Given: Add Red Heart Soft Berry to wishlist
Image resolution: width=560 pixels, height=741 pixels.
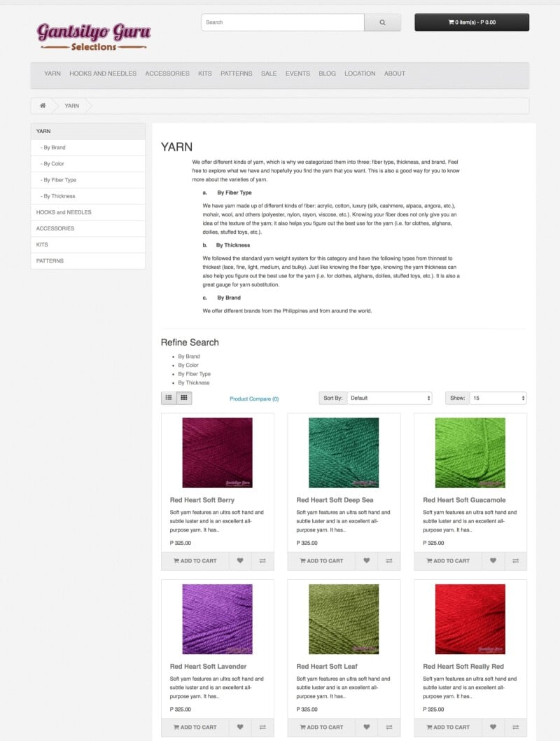Looking at the screenshot, I should pos(240,561).
